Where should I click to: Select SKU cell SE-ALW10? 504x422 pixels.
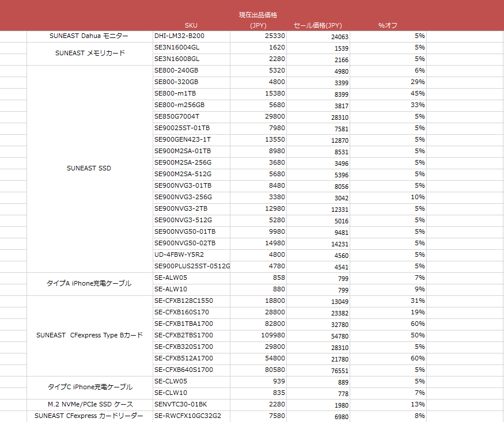coord(192,290)
